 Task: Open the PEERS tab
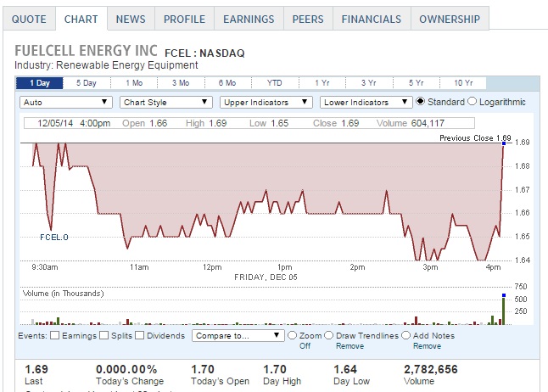point(308,19)
